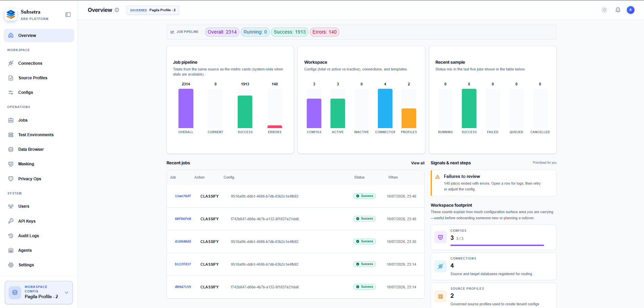Click the Masking shield icon
The height and width of the screenshot is (308, 644).
[x=11, y=164]
